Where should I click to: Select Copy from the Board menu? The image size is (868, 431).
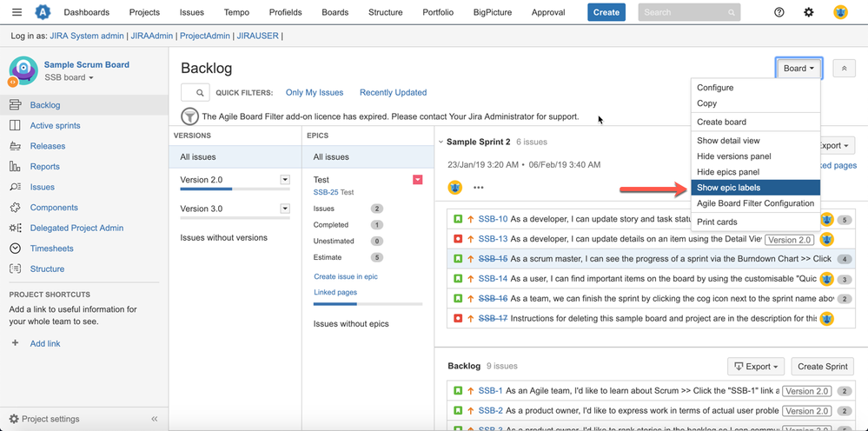(755, 103)
